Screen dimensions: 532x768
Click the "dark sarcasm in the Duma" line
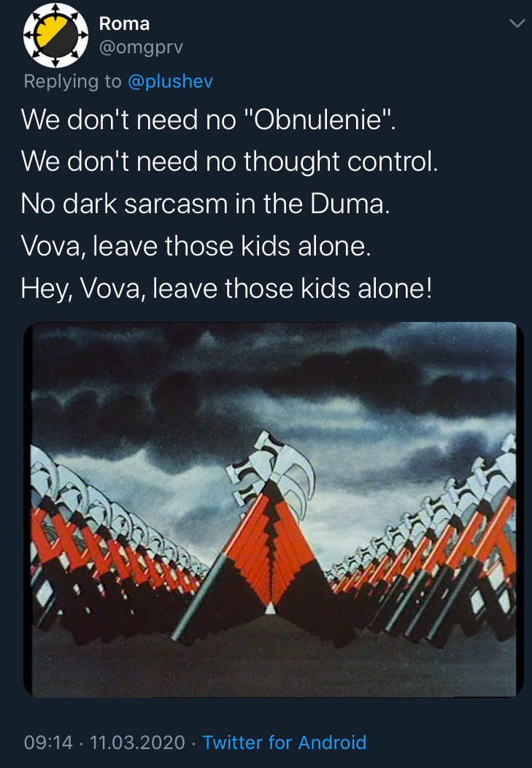click(x=206, y=203)
